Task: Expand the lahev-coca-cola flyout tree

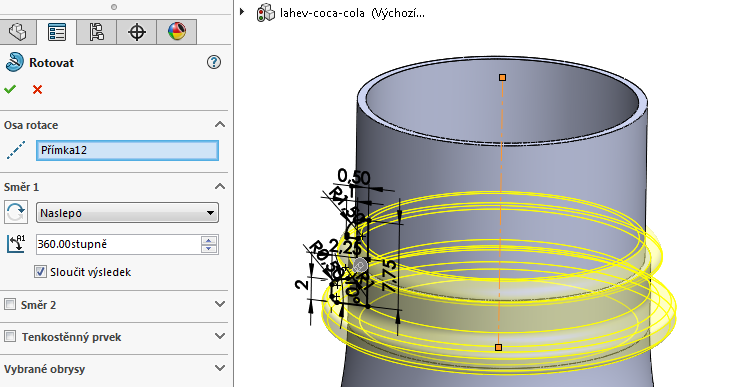Action: pos(242,11)
